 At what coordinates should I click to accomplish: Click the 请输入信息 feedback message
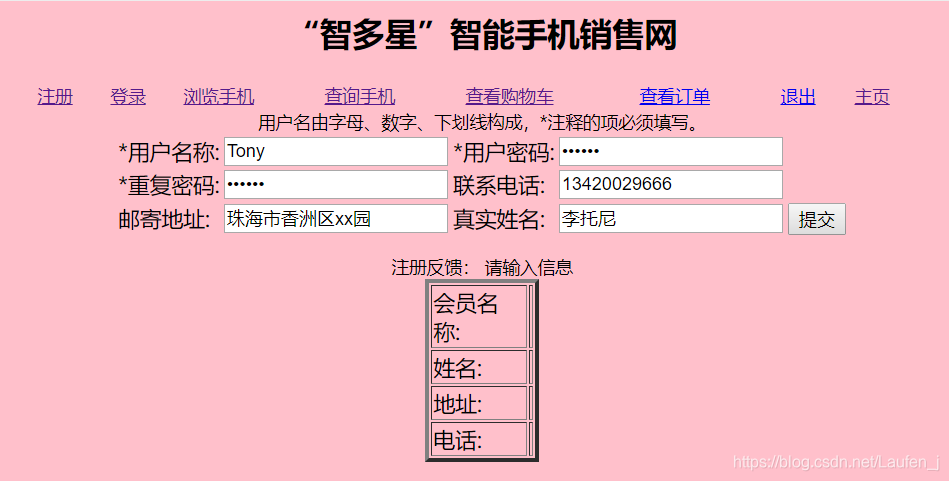click(x=528, y=267)
